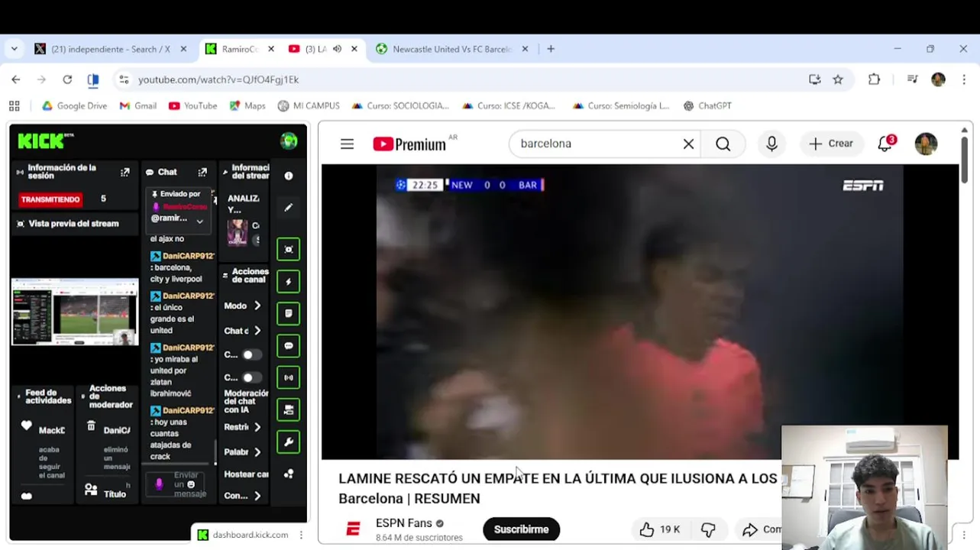Viewport: 980px width, 550px height.
Task: Toggle the chat bubble sidebar icon
Action: click(289, 346)
